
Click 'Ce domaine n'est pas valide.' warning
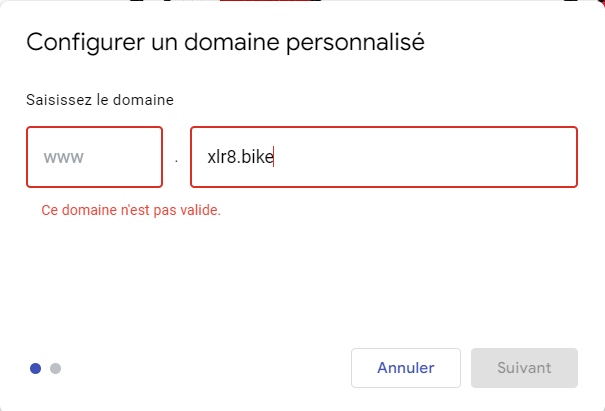130,211
